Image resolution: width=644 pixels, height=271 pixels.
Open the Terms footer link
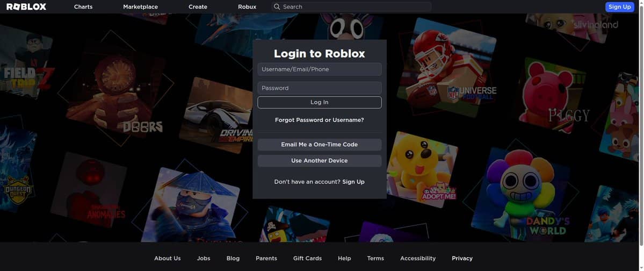pyautogui.click(x=376, y=258)
